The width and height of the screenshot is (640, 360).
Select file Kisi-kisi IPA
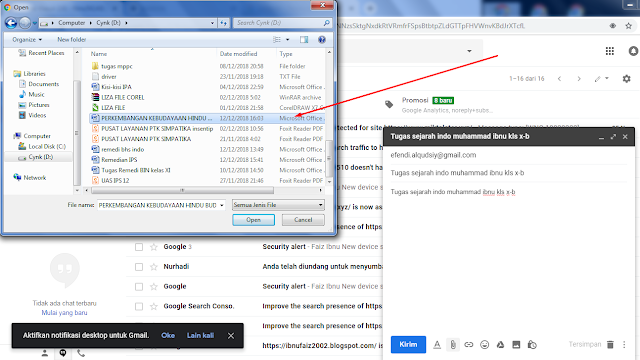point(116,87)
